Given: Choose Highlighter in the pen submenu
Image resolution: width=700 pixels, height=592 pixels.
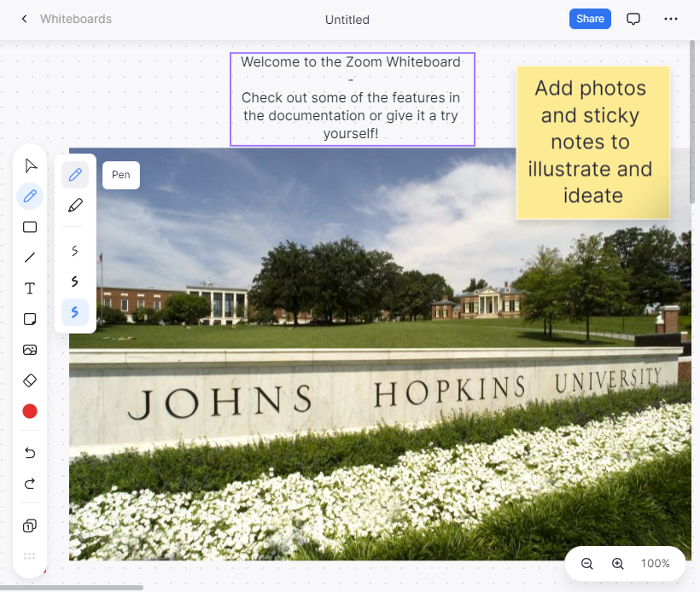Looking at the screenshot, I should (x=75, y=206).
